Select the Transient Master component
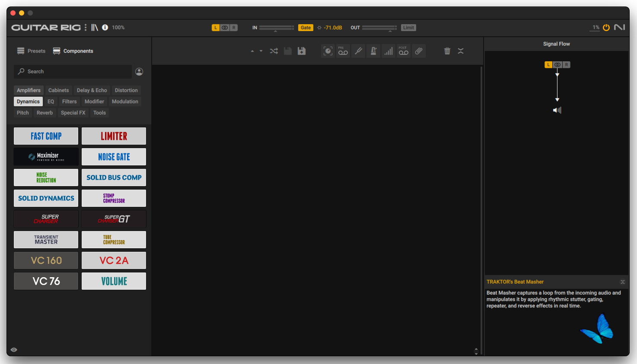This screenshot has height=364, width=637. [46, 240]
